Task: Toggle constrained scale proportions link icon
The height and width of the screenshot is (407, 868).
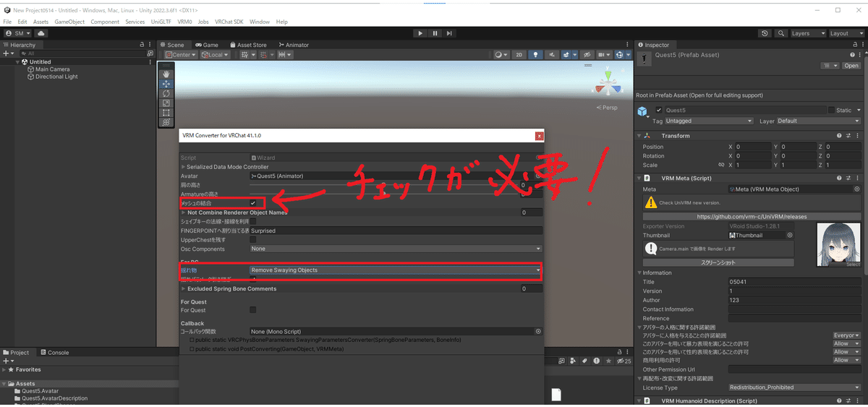Action: (721, 165)
